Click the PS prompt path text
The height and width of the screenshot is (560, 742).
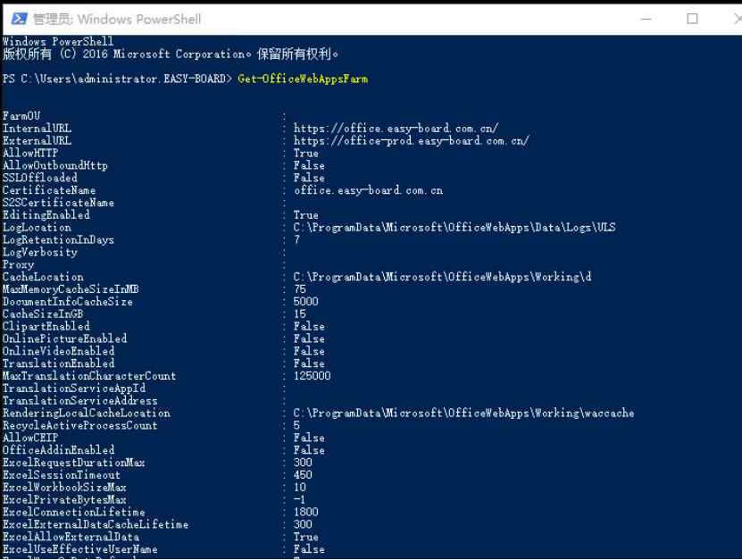pyautogui.click(x=117, y=79)
